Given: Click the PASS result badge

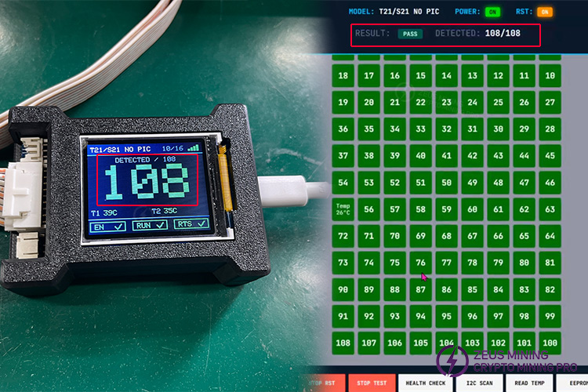Looking at the screenshot, I should point(410,34).
